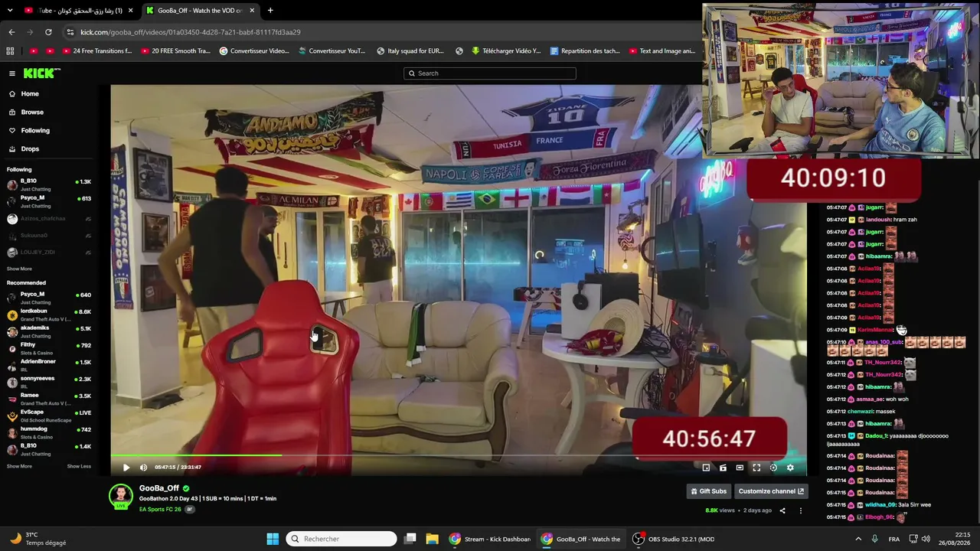The image size is (980, 551).
Task: Open Filthy recommended channel
Action: 49,348
